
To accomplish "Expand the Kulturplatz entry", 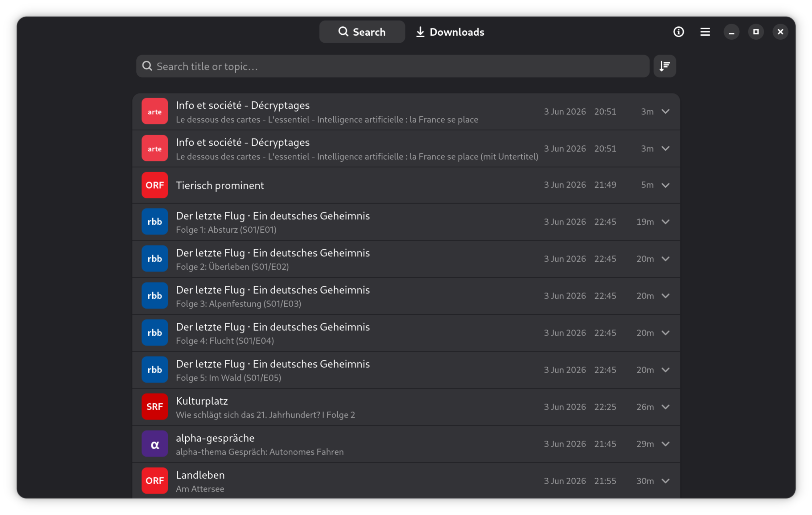I will (x=665, y=407).
